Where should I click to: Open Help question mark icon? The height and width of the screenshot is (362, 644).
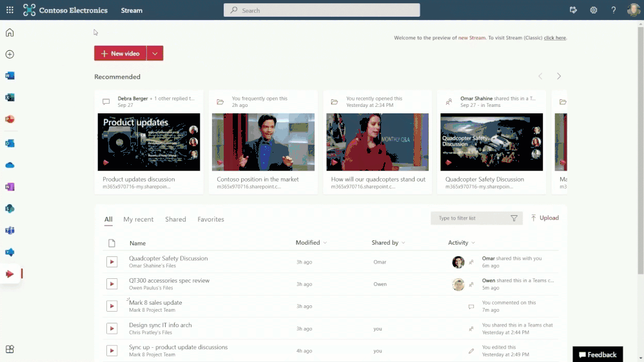(x=614, y=10)
